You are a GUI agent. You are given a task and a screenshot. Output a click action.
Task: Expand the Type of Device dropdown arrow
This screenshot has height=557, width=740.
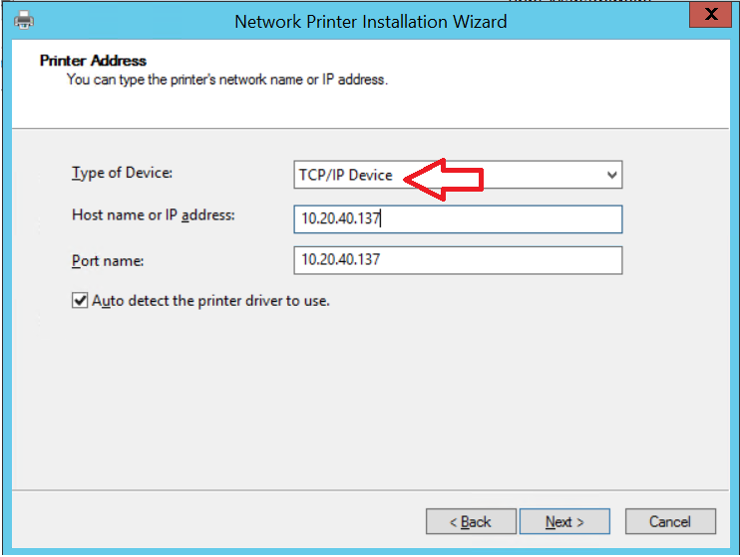[x=612, y=176]
